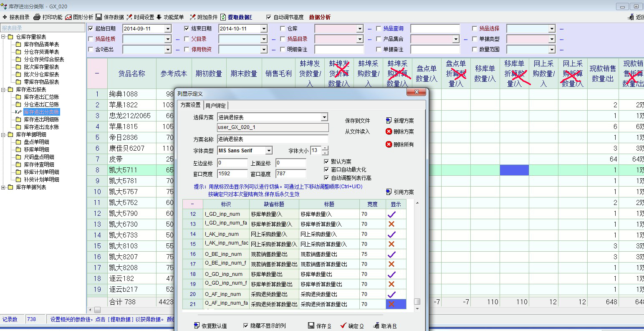Click the 新增方案 icon in dialog
Screen dimensions: 644x331
click(x=389, y=121)
